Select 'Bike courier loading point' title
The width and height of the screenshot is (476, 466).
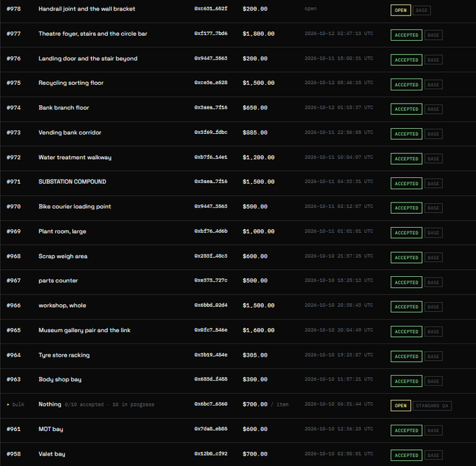click(x=75, y=207)
